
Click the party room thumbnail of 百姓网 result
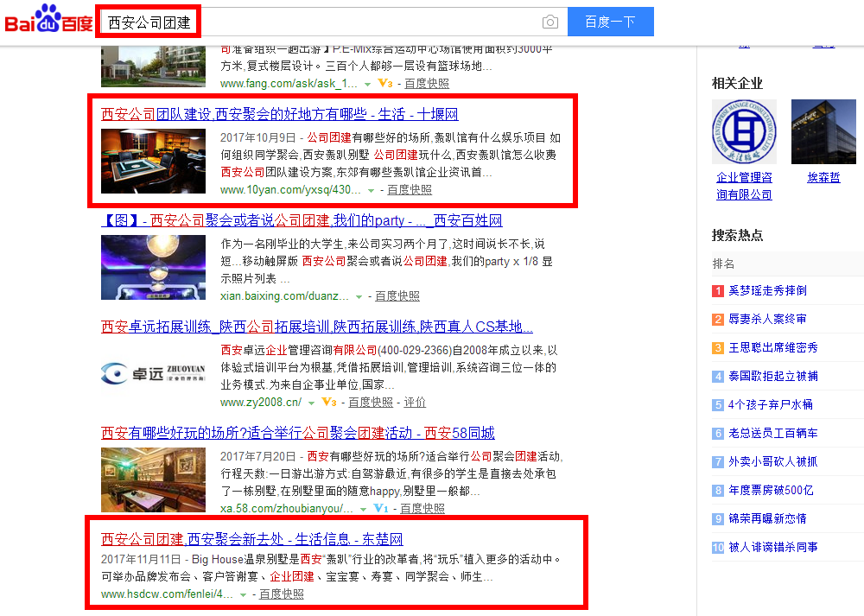[x=153, y=267]
